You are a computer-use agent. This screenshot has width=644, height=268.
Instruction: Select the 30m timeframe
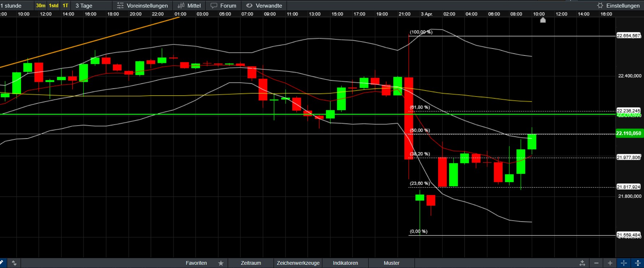(40, 5)
